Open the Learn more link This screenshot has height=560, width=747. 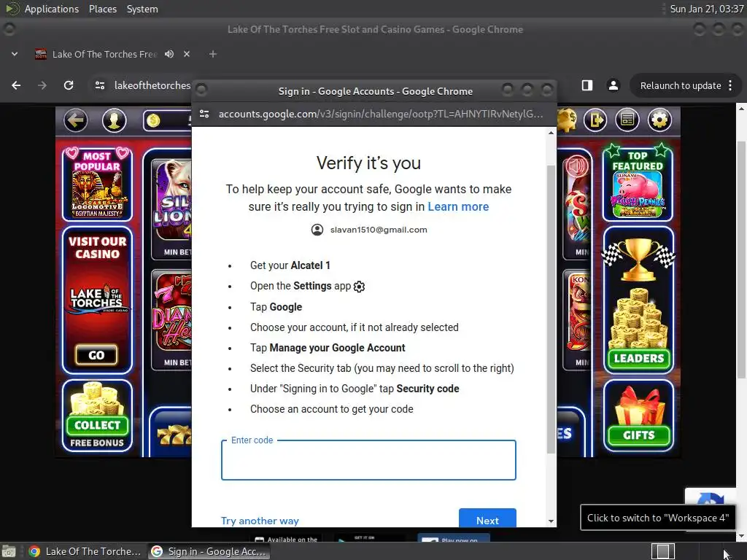[x=458, y=206]
